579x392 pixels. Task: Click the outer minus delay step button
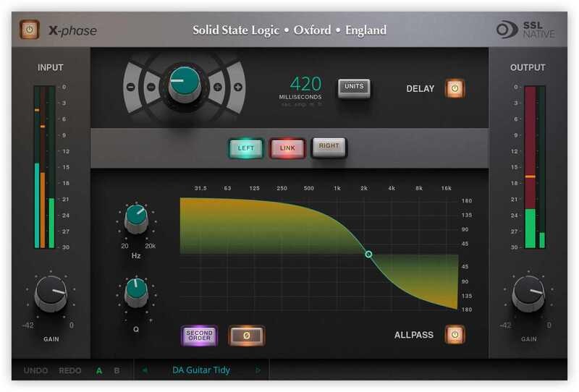click(x=131, y=87)
